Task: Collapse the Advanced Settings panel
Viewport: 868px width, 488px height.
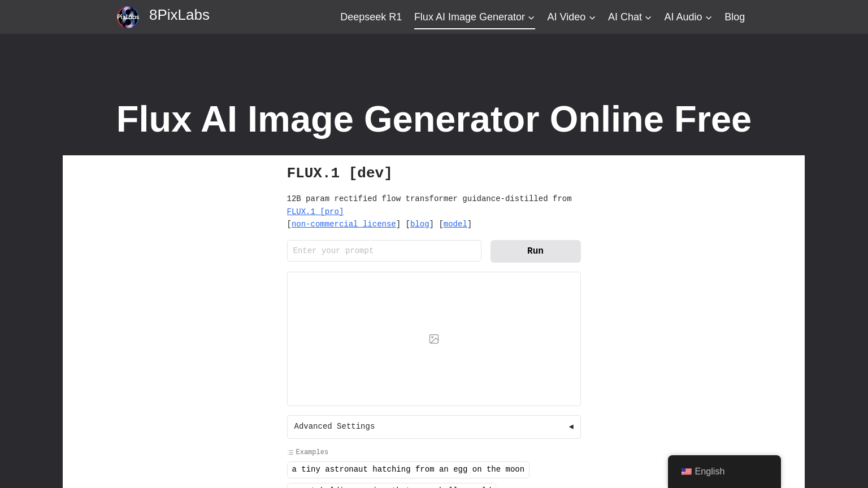Action: tap(433, 426)
